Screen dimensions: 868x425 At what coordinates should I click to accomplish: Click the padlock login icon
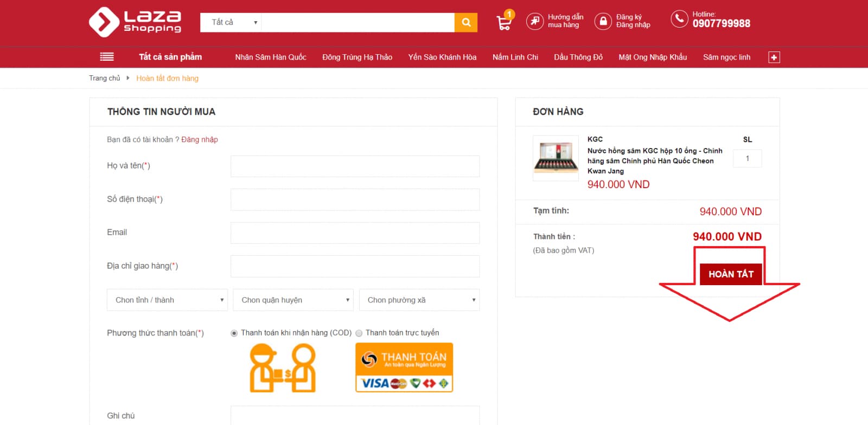click(603, 21)
